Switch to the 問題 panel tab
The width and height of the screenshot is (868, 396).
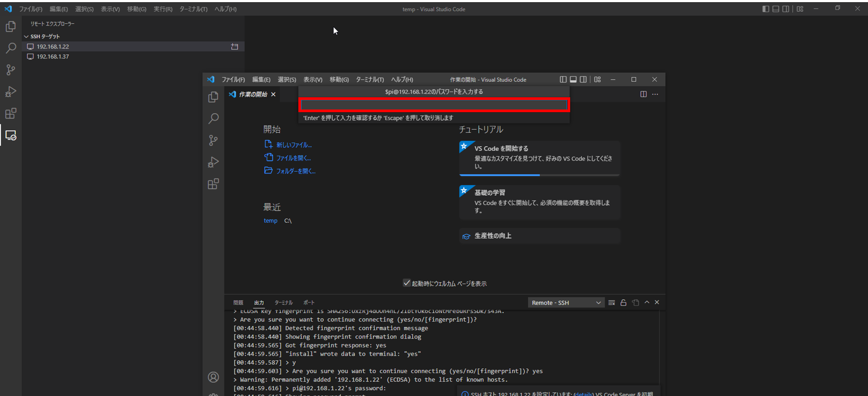(238, 302)
